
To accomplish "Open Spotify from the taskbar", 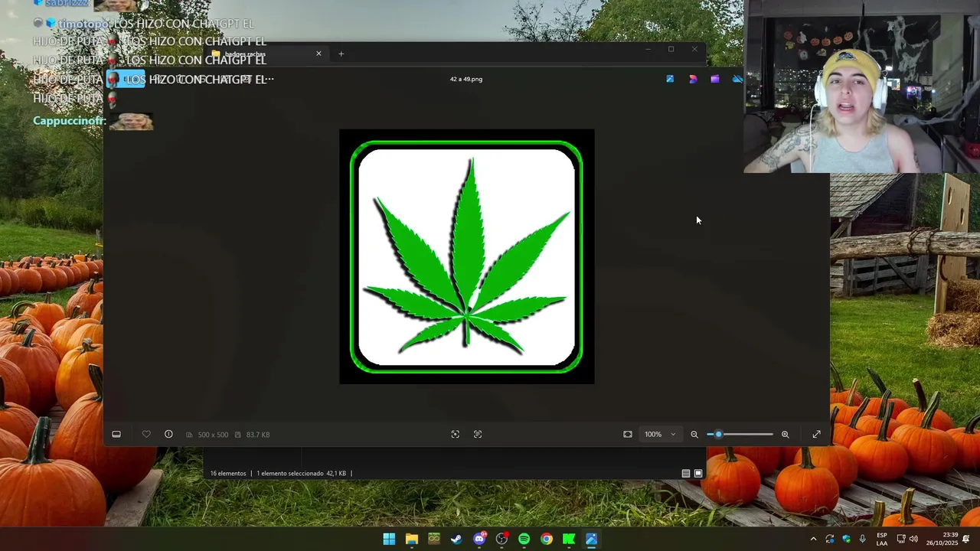I will [524, 539].
